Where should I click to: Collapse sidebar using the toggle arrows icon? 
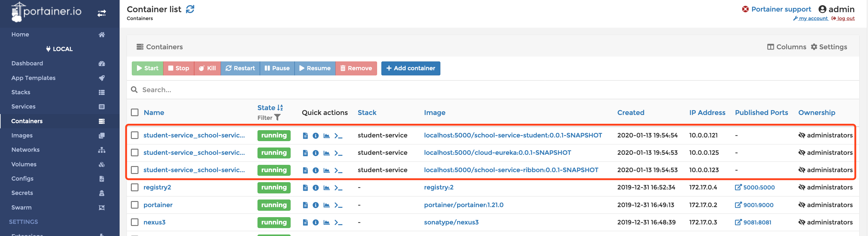click(102, 13)
